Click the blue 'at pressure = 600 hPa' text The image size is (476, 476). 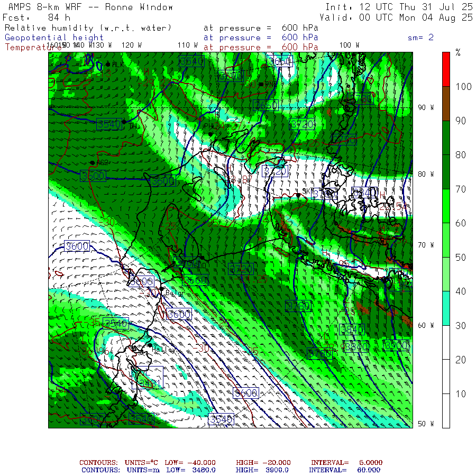click(261, 38)
